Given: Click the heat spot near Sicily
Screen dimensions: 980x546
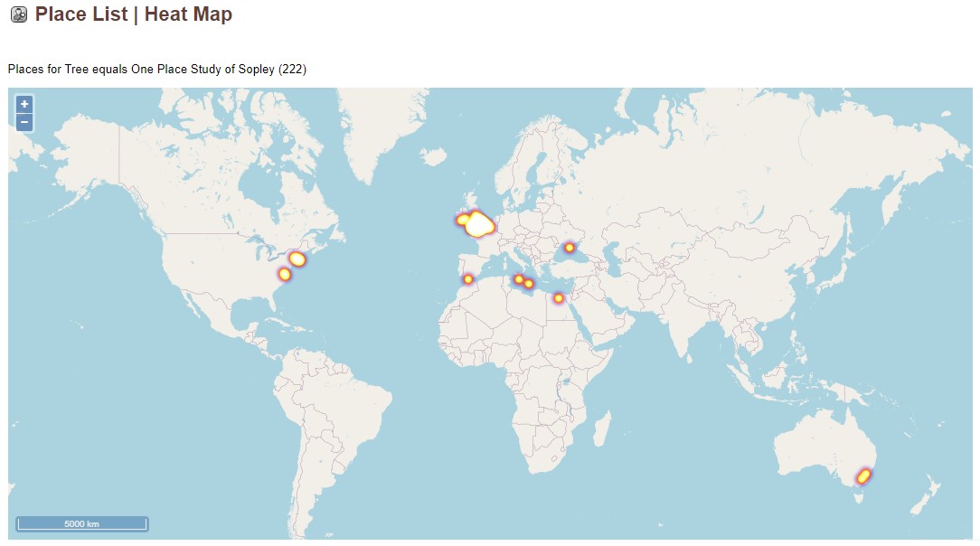Looking at the screenshot, I should pyautogui.click(x=518, y=278).
